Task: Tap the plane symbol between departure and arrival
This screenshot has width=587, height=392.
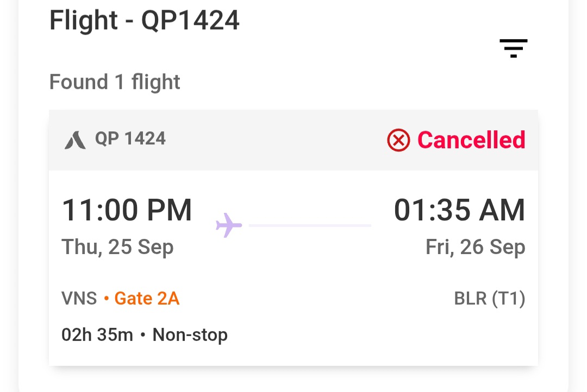Action: click(x=228, y=225)
